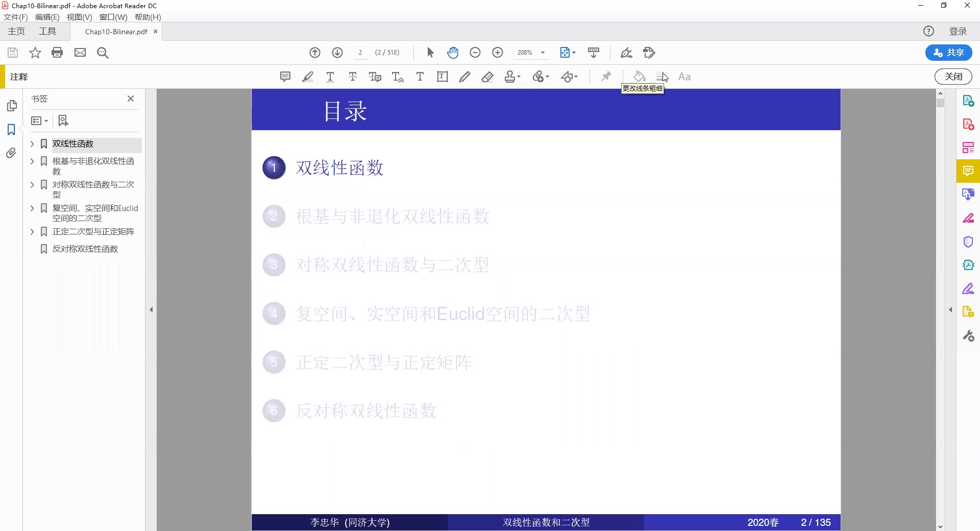The width and height of the screenshot is (980, 531).
Task: Select the Replace text tool
Action: pos(375,77)
